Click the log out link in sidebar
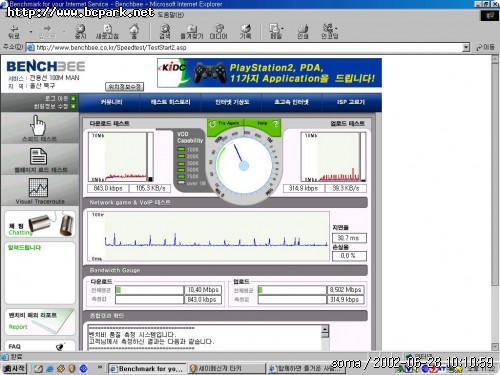Screen dimensions: 500x375 [60, 98]
